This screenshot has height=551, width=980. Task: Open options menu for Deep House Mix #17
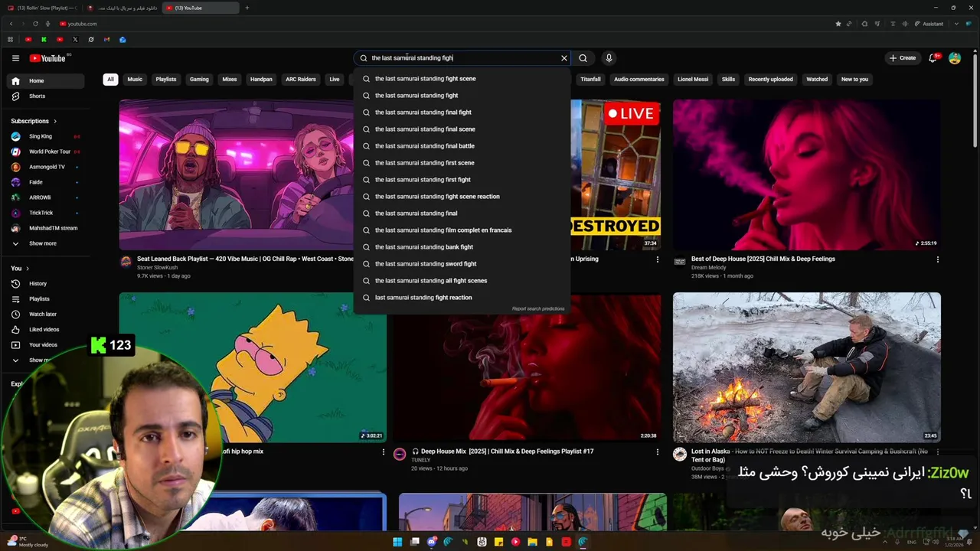[657, 452]
